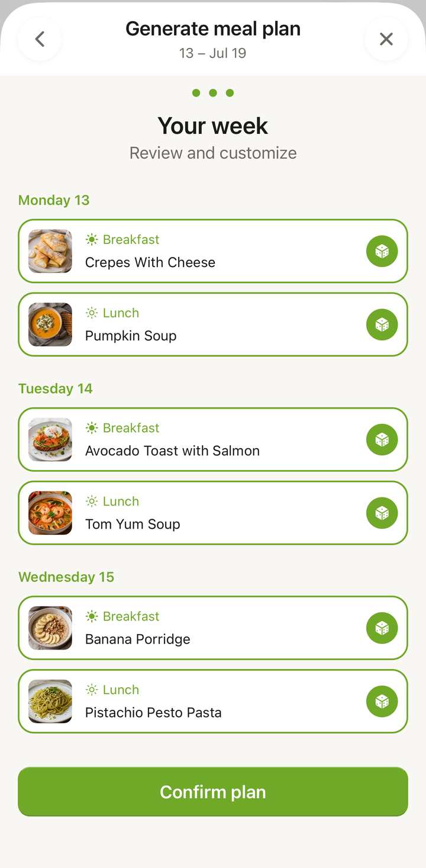Tap the Pumpkin Soup photo
This screenshot has width=426, height=868.
point(50,324)
